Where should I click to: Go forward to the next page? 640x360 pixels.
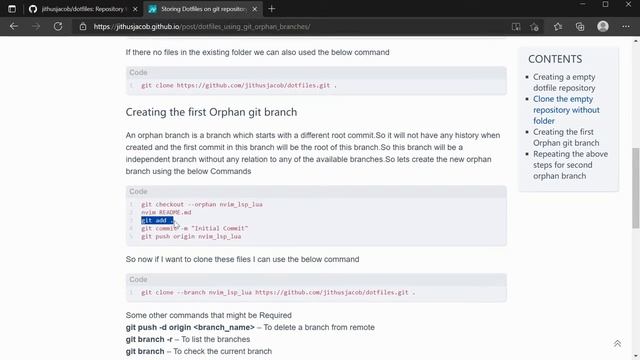click(x=36, y=27)
